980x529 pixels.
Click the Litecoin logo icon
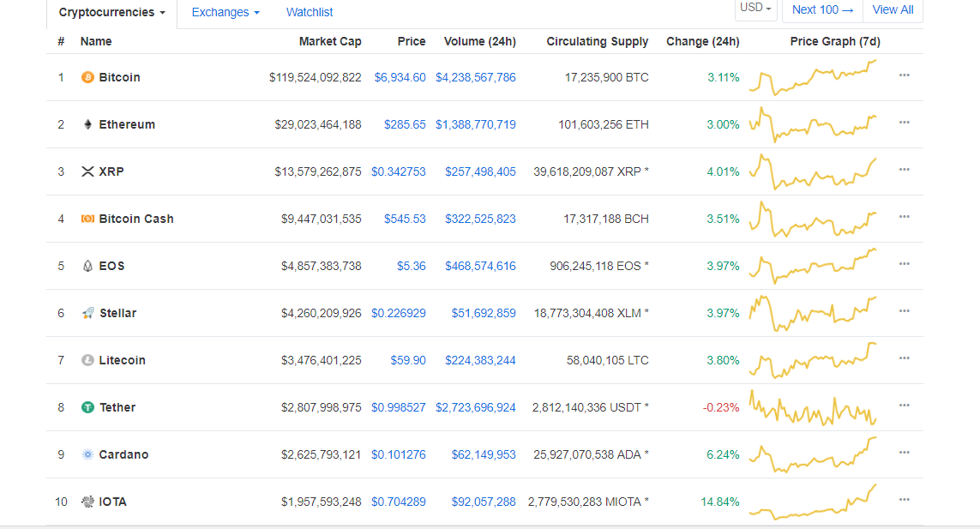pos(87,360)
